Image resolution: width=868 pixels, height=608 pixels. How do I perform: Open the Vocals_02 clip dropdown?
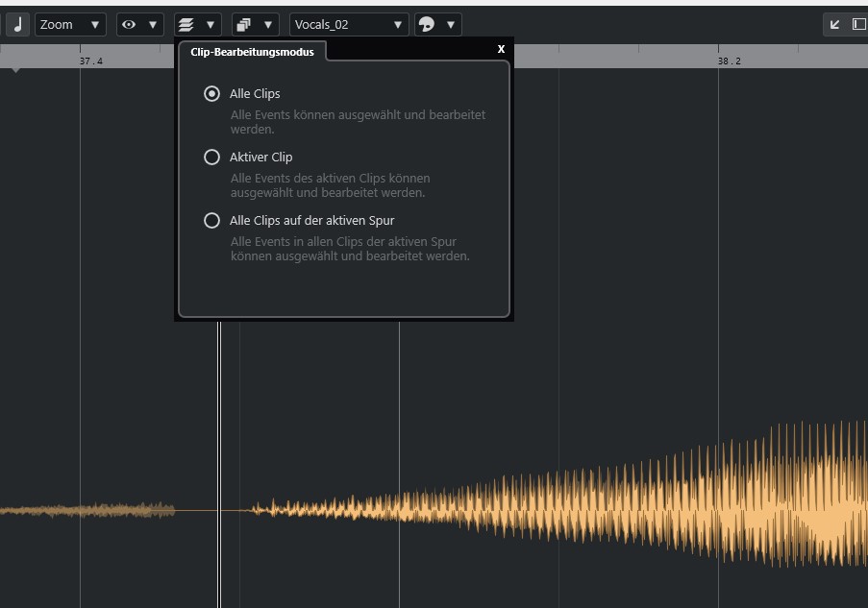(348, 25)
